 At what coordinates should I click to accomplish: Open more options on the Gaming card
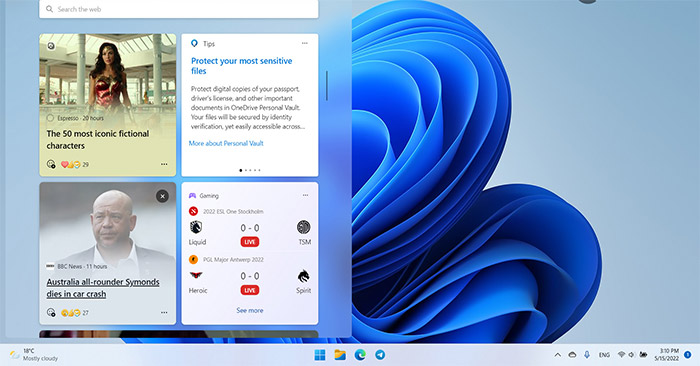pyautogui.click(x=305, y=195)
